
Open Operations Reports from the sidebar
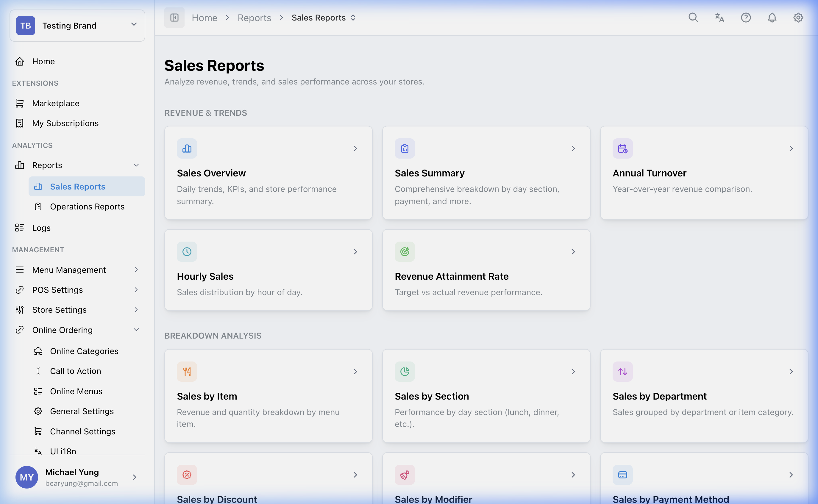pyautogui.click(x=88, y=206)
